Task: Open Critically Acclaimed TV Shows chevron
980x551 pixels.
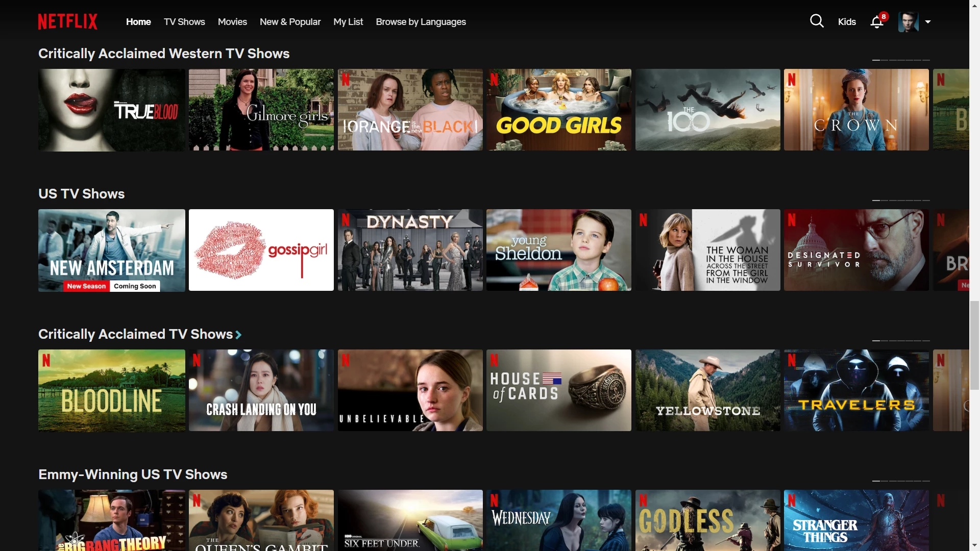Action: point(238,335)
